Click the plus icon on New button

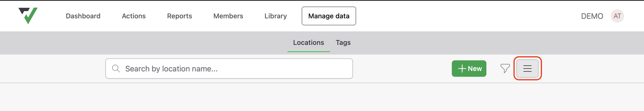point(462,69)
